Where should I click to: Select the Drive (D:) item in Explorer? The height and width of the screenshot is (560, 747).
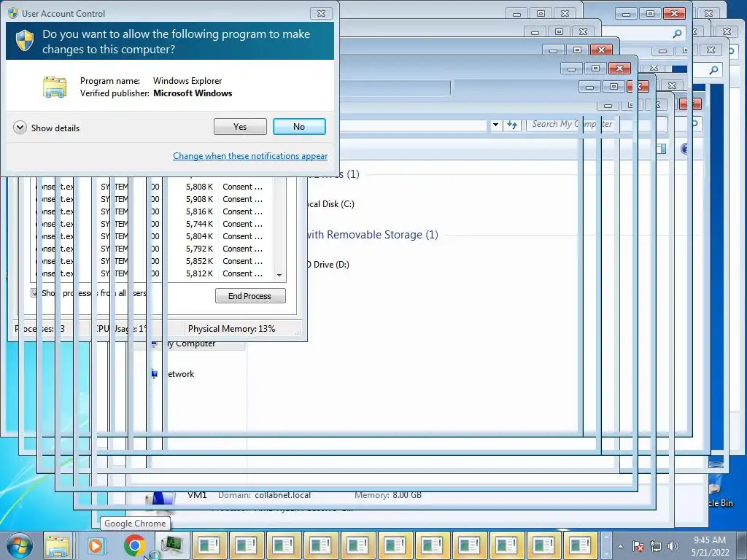[x=328, y=264]
